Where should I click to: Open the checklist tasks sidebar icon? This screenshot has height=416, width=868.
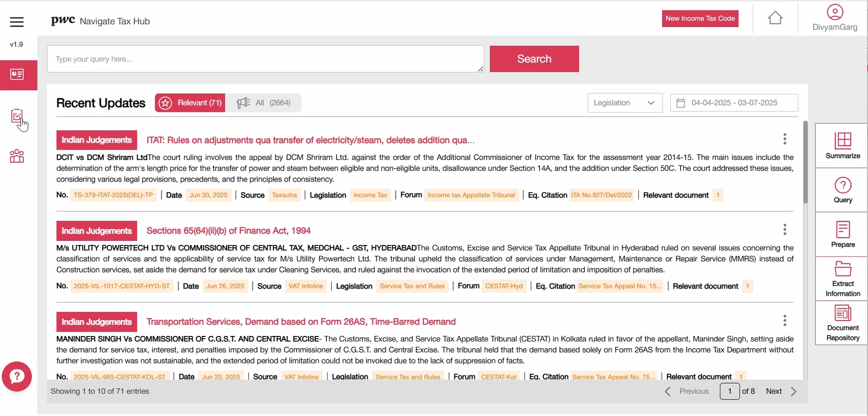point(17,116)
